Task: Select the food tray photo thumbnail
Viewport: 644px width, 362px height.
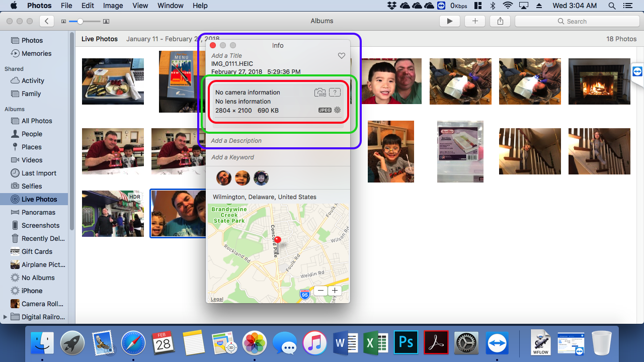Action: click(113, 81)
